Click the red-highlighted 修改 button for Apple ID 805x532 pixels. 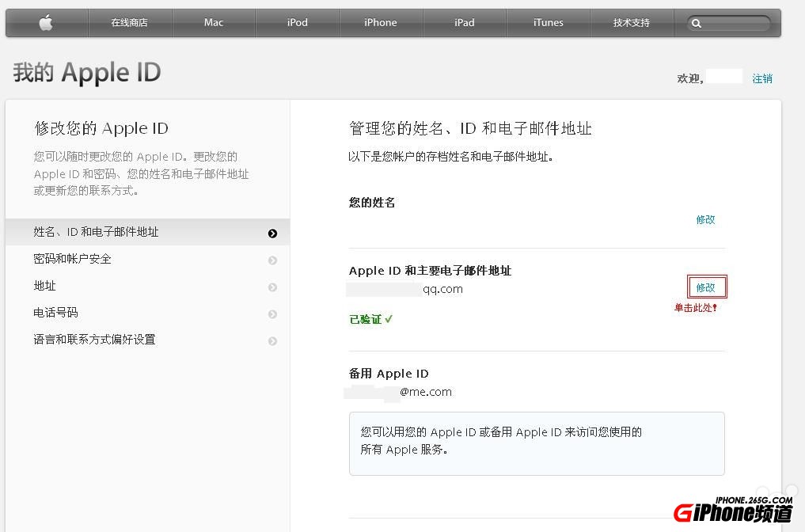pos(706,287)
